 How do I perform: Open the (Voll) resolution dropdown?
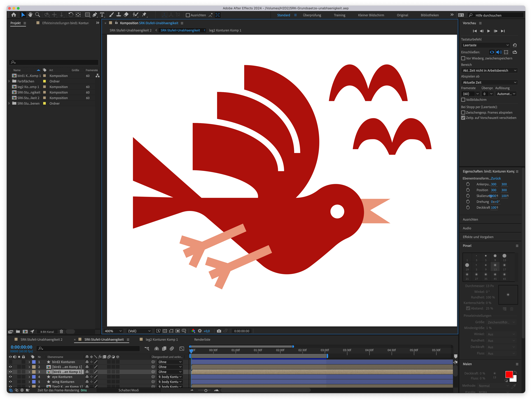[139, 331]
